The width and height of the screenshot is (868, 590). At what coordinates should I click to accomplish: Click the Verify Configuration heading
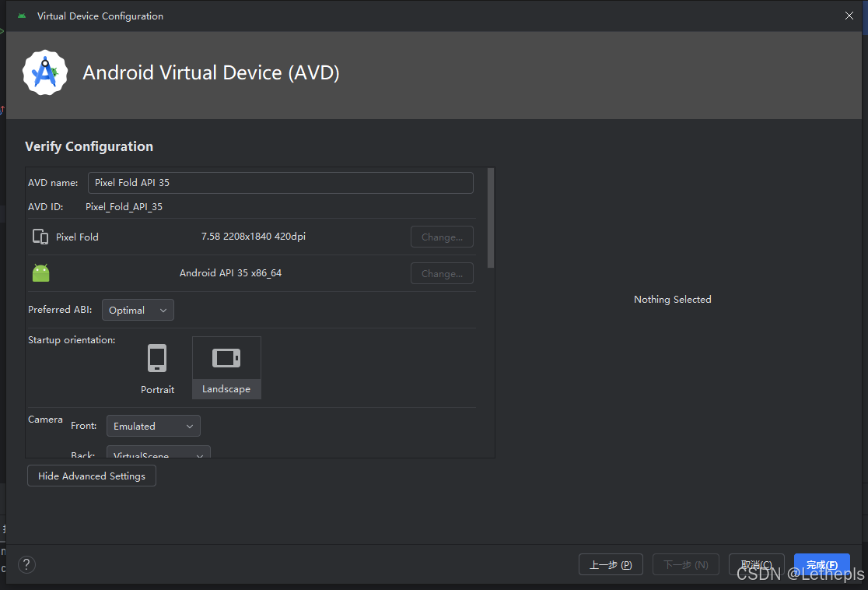click(89, 146)
